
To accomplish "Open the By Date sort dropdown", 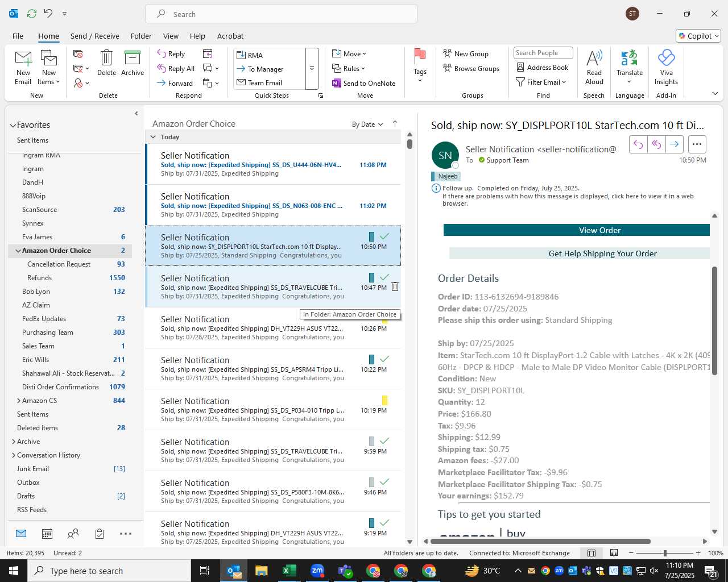I will (367, 124).
